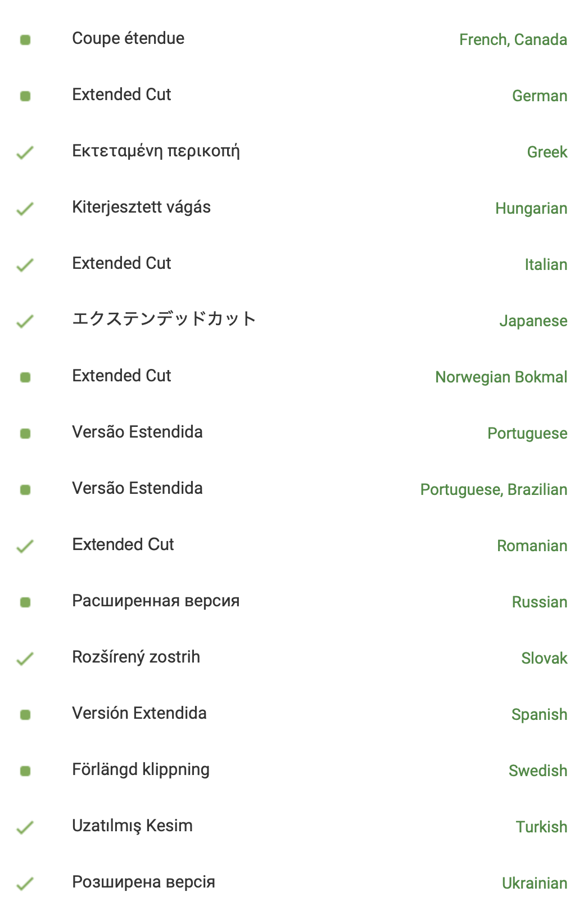This screenshot has width=588, height=910.
Task: Open the Portuguese, Brazilian language link
Action: [x=494, y=490]
